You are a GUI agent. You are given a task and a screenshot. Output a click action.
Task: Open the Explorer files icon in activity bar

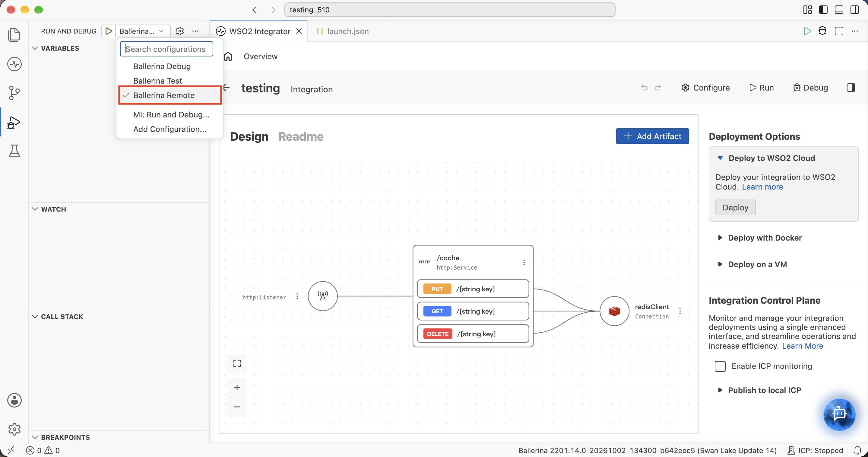point(14,35)
